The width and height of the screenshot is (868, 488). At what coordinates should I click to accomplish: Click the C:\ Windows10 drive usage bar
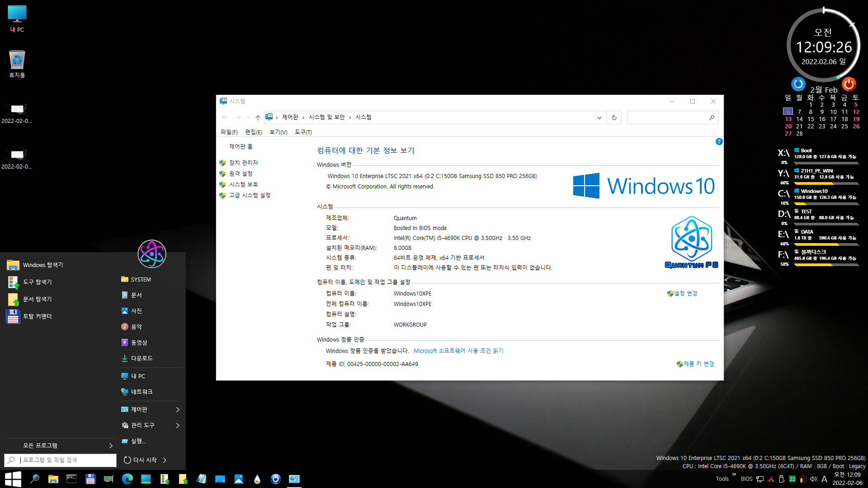click(x=826, y=204)
